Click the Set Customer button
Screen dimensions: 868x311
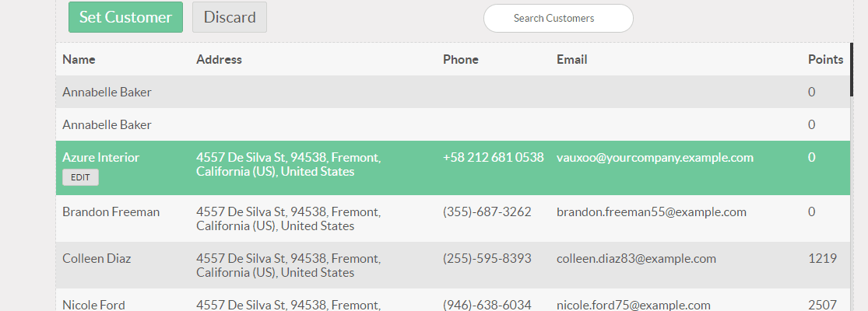125,17
